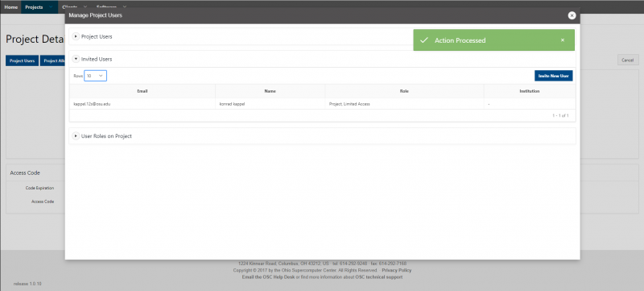Close the Manage Project Users dialog
Screen dimensions: 644x291
572,15
